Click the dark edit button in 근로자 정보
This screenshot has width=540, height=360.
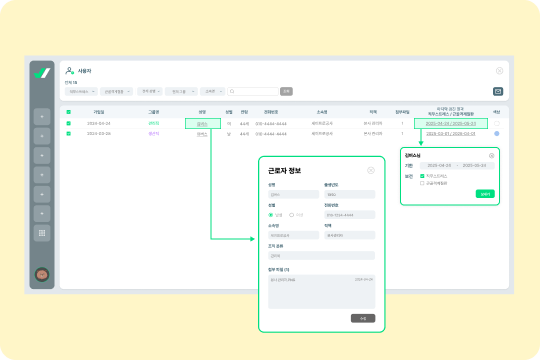click(x=363, y=318)
